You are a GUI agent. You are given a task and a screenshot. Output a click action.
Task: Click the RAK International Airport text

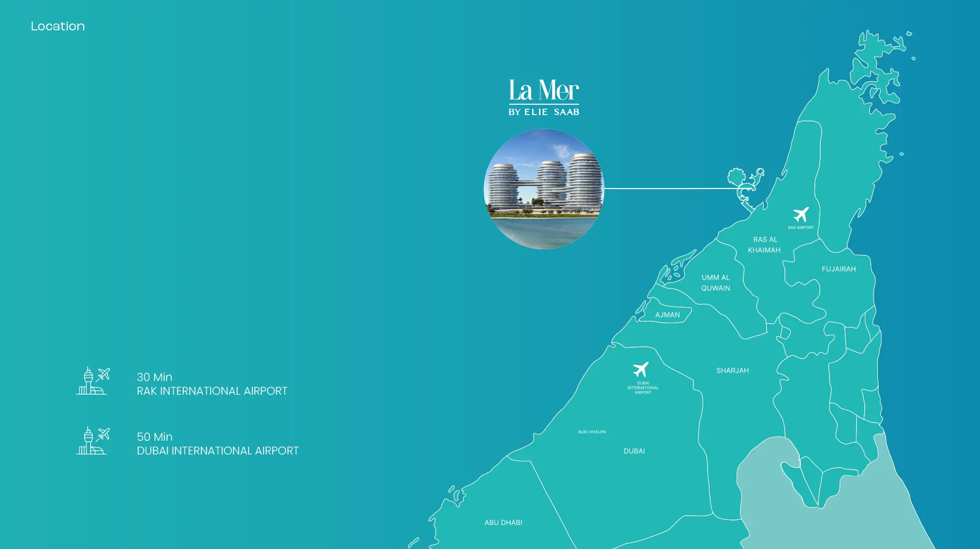coord(212,391)
